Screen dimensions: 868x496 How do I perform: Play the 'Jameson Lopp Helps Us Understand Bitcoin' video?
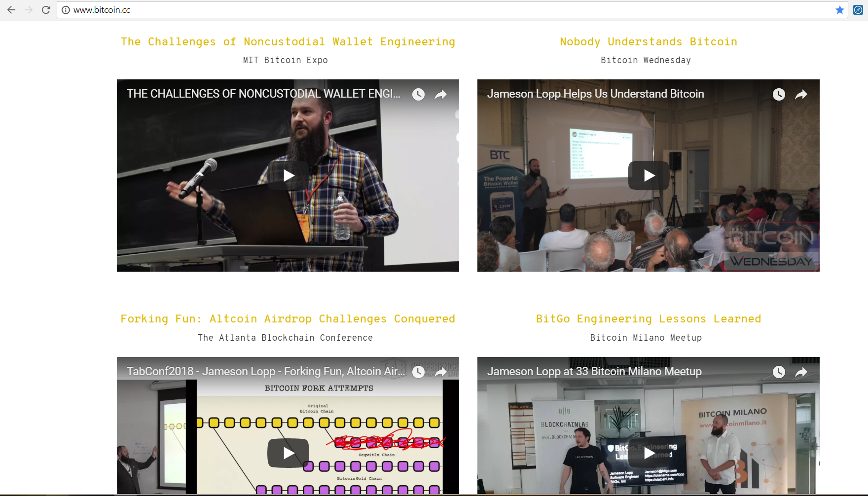(649, 176)
